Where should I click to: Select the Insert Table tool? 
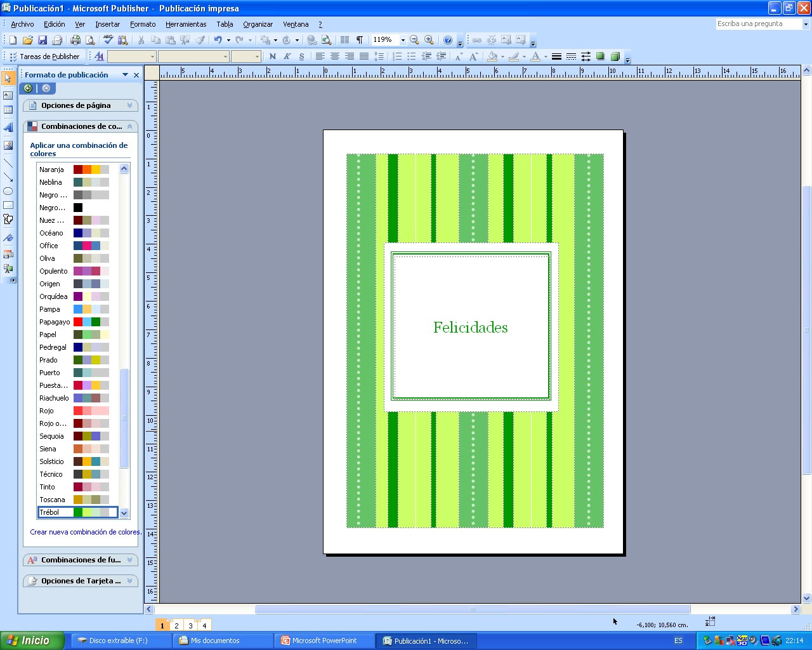click(x=8, y=109)
